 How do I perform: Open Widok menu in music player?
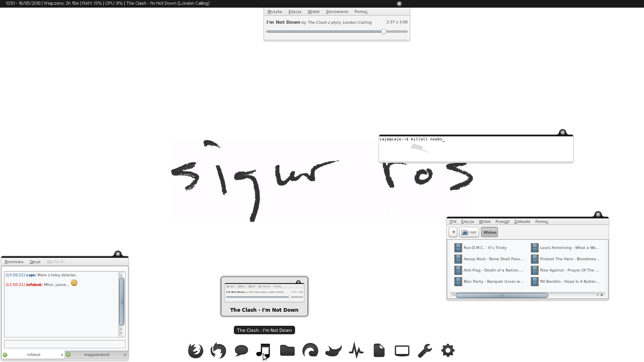314,12
